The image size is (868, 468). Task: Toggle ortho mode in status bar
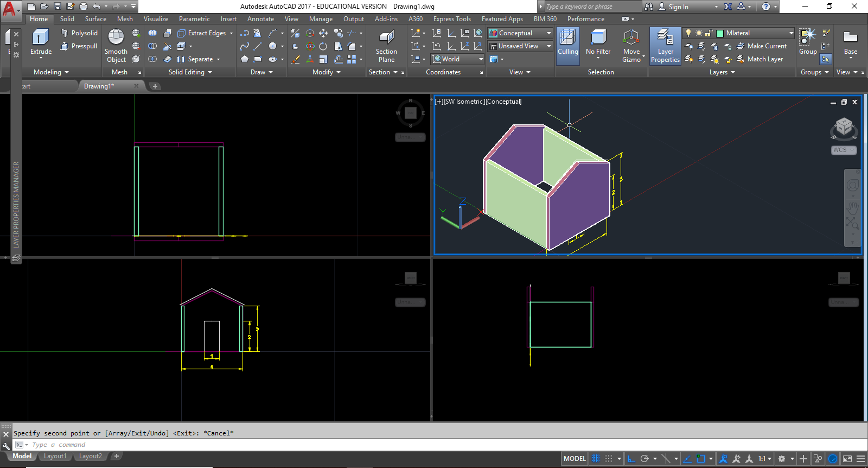click(631, 459)
